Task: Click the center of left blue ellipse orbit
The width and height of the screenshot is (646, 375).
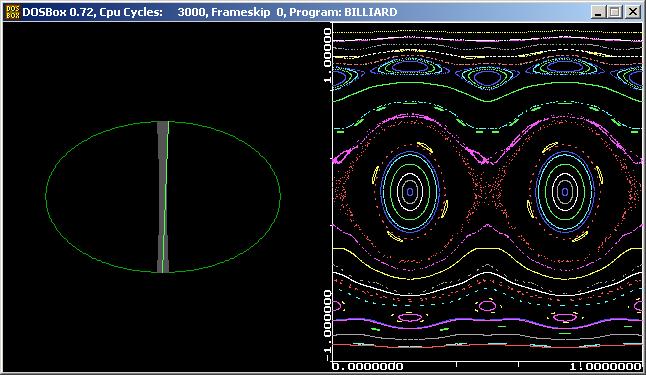Action: click(410, 192)
